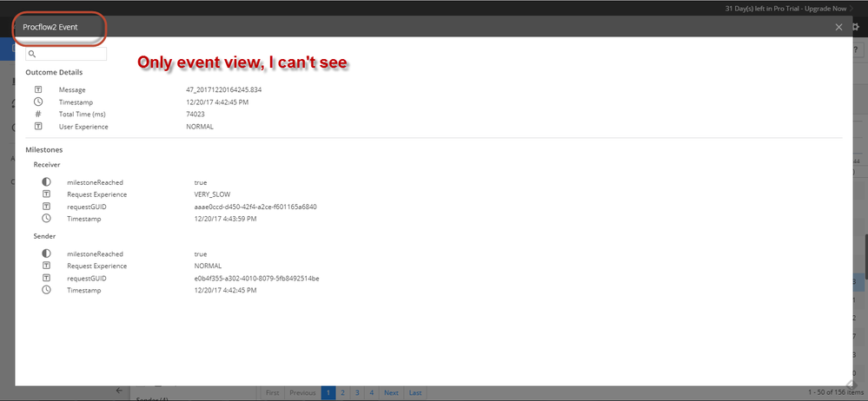This screenshot has height=401, width=868.
Task: Click text icon beside Receiver Request Experience
Action: (x=47, y=194)
